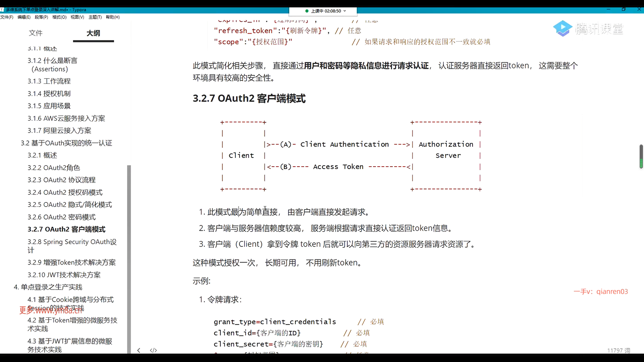Open the 段落(P) menu
The width and height of the screenshot is (644, 362).
pyautogui.click(x=41, y=17)
